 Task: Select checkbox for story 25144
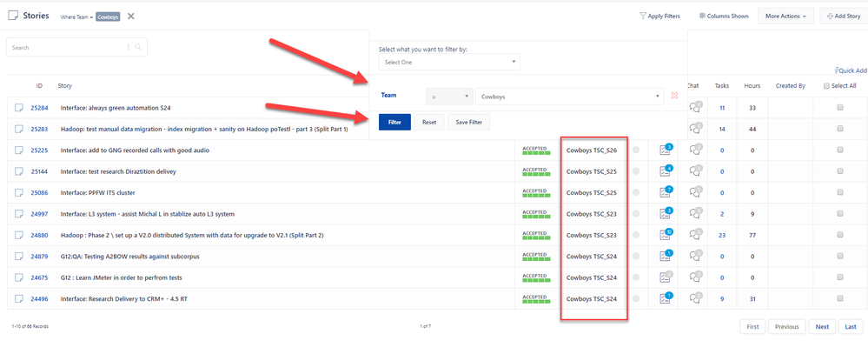840,171
